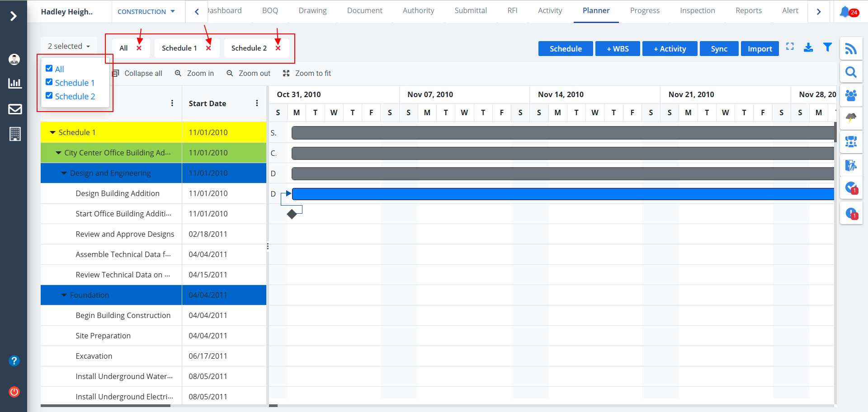The height and width of the screenshot is (412, 868).
Task: Open the mail envelope icon in left sidebar
Action: [x=15, y=109]
